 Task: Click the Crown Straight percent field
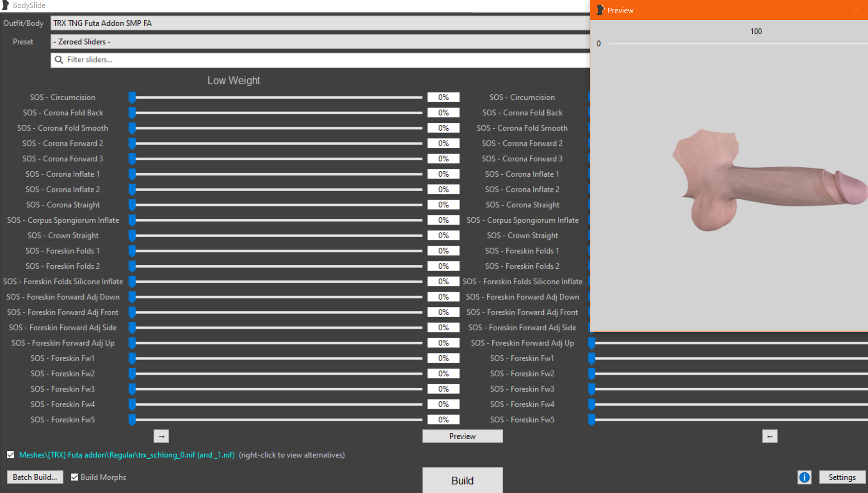click(x=443, y=235)
